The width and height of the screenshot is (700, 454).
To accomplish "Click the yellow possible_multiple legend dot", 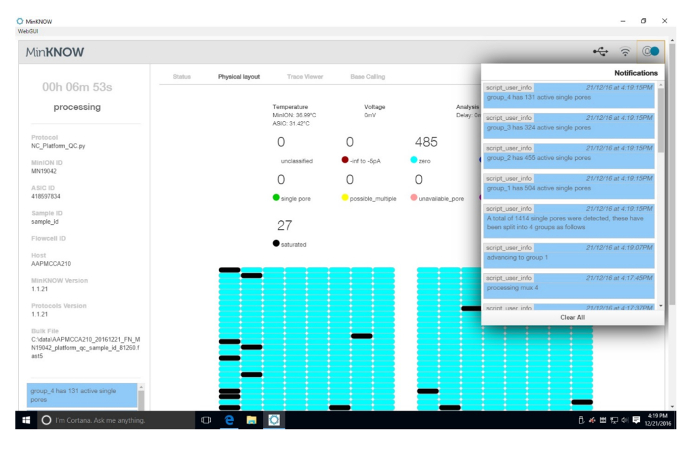I will click(x=345, y=197).
